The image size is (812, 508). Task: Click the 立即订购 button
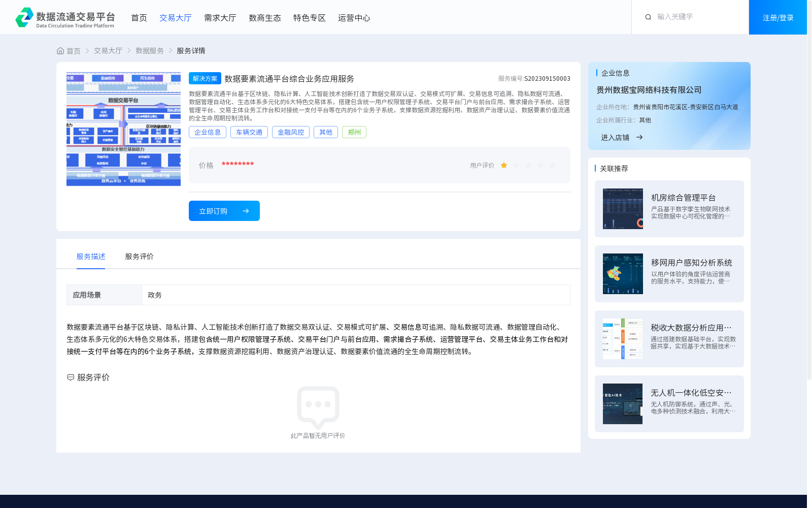click(x=224, y=211)
